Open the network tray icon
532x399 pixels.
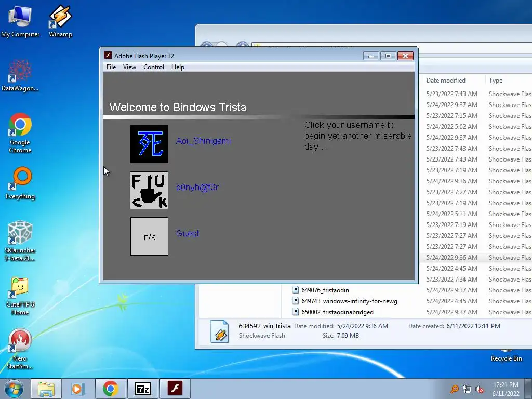[467, 389]
